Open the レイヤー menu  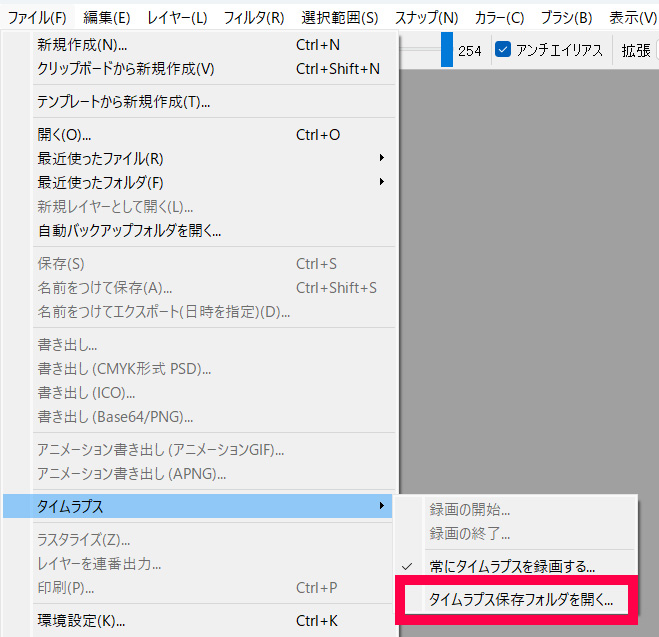point(177,17)
